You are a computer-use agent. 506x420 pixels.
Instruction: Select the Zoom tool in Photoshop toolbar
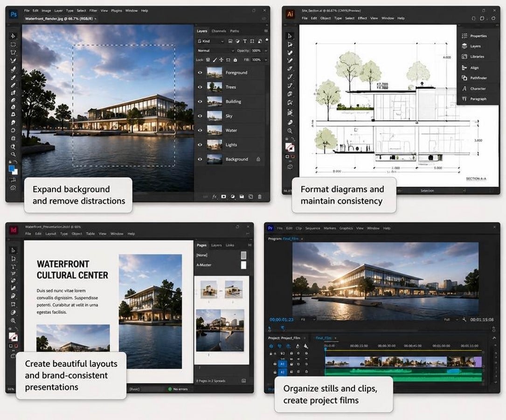click(13, 154)
